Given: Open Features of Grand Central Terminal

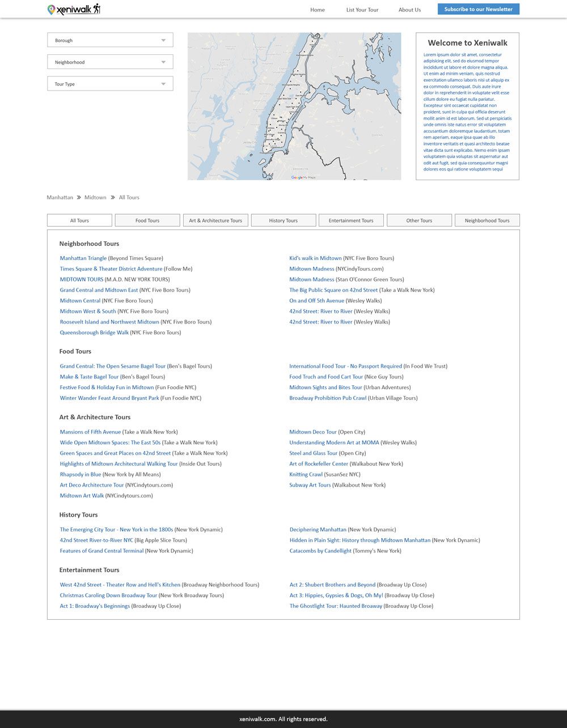Looking at the screenshot, I should coord(101,551).
